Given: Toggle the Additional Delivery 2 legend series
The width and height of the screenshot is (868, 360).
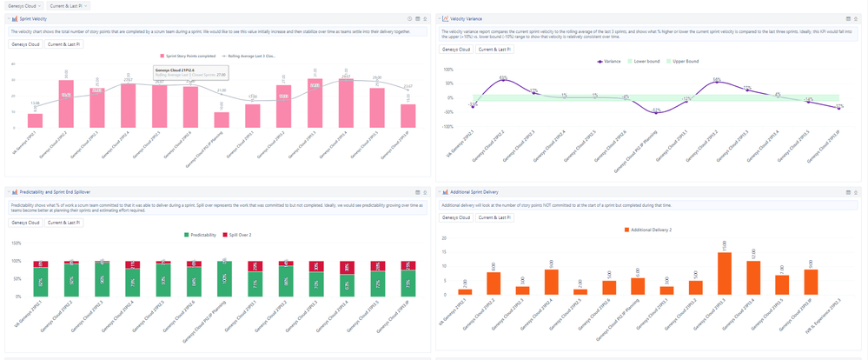Looking at the screenshot, I should (x=648, y=230).
